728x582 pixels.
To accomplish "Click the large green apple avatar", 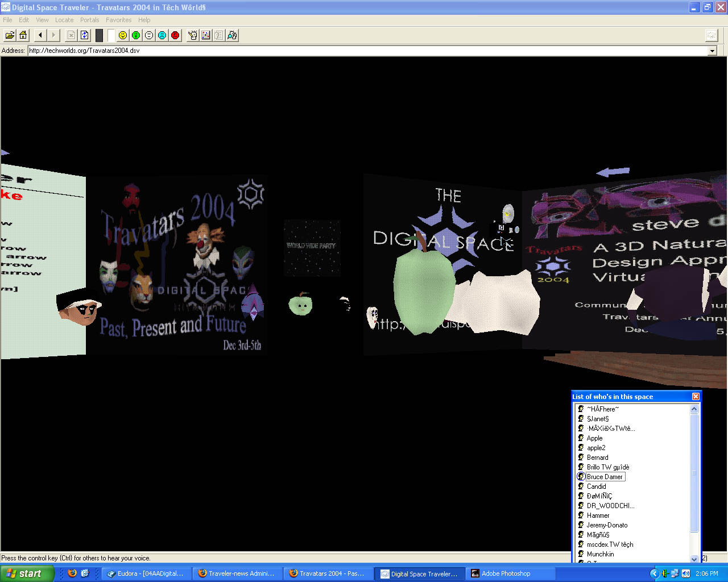I will (424, 290).
